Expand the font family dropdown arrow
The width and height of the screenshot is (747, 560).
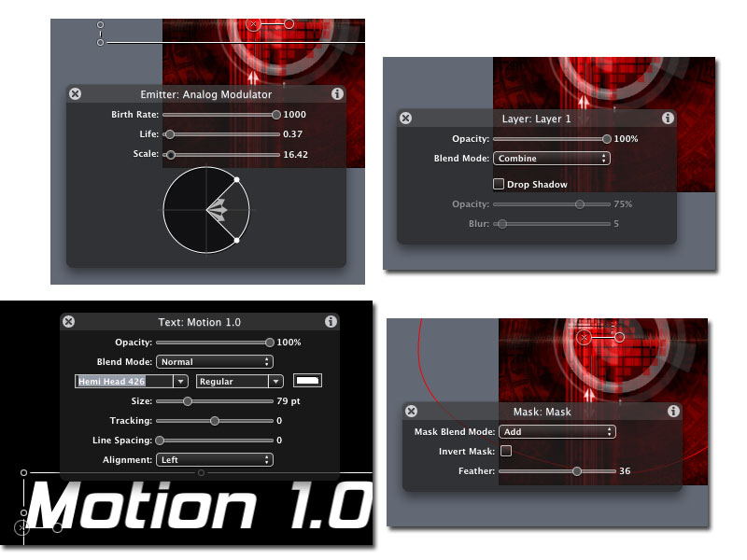coord(180,382)
